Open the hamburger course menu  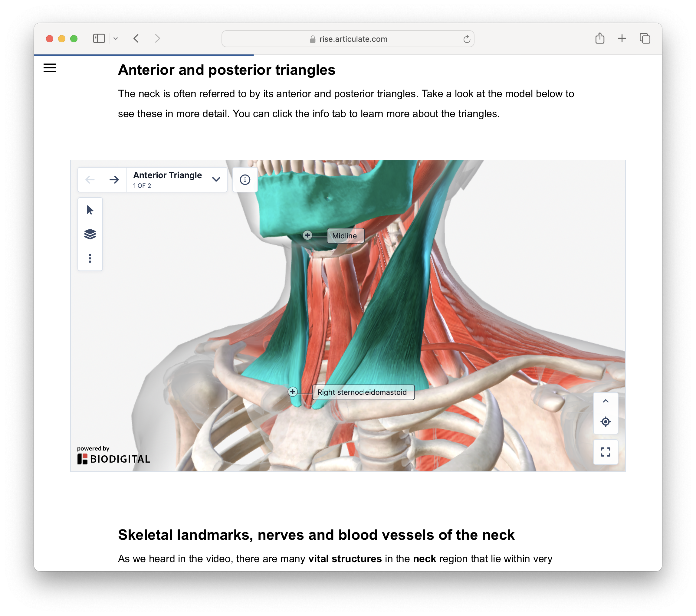coord(50,68)
